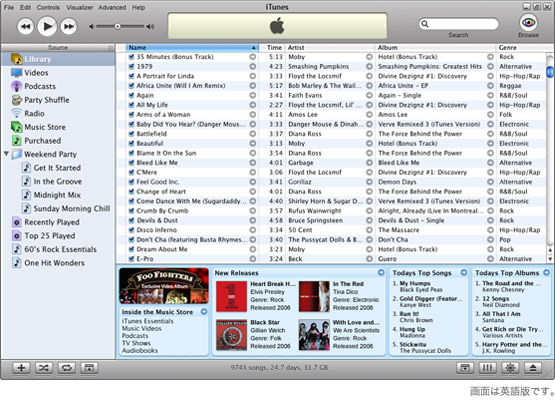The image size is (555, 406).
Task: Open the equalizer window button
Action: click(488, 368)
